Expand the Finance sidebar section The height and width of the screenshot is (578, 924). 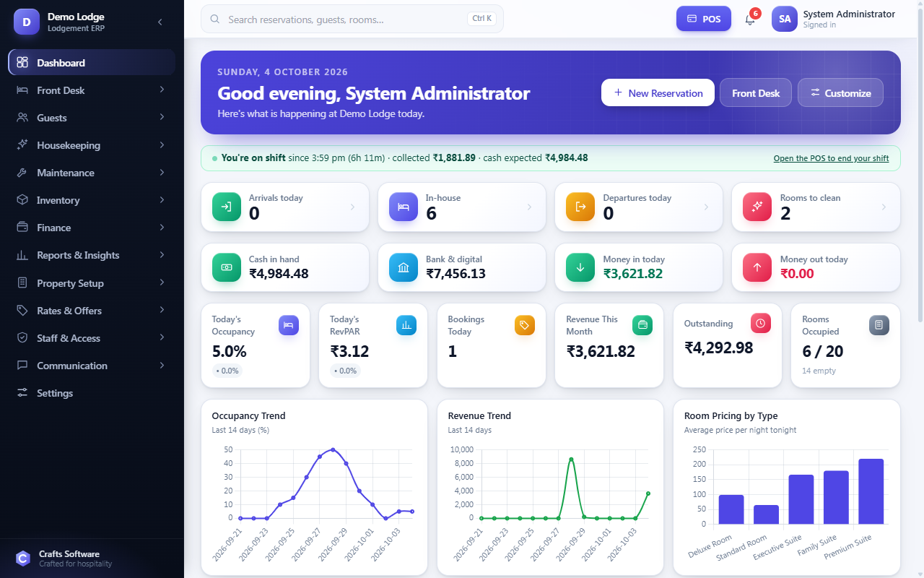pyautogui.click(x=92, y=228)
